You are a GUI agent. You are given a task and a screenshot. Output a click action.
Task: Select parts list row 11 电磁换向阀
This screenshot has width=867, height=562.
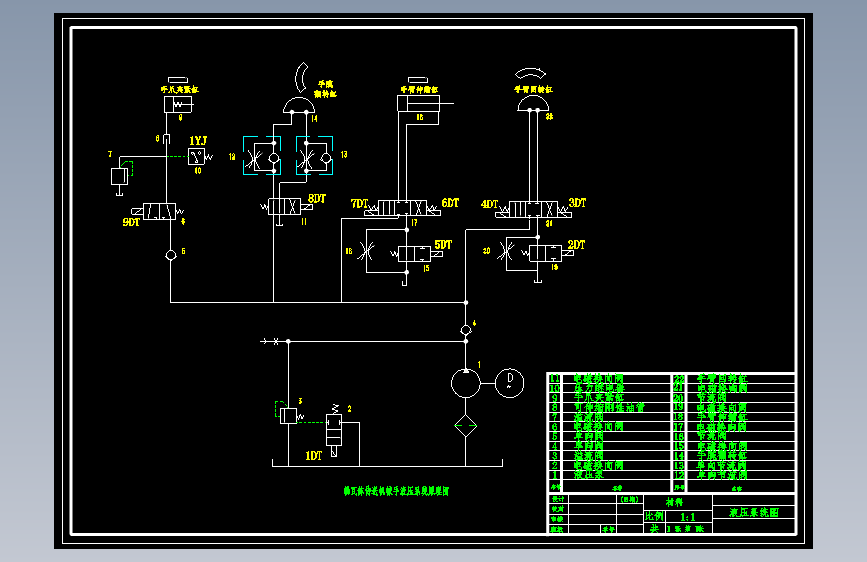[609, 379]
